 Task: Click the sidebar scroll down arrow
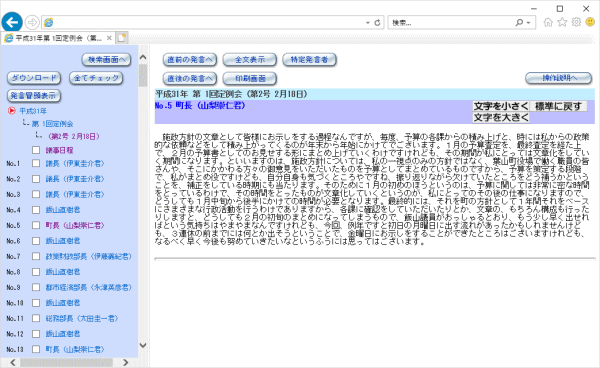click(x=143, y=345)
